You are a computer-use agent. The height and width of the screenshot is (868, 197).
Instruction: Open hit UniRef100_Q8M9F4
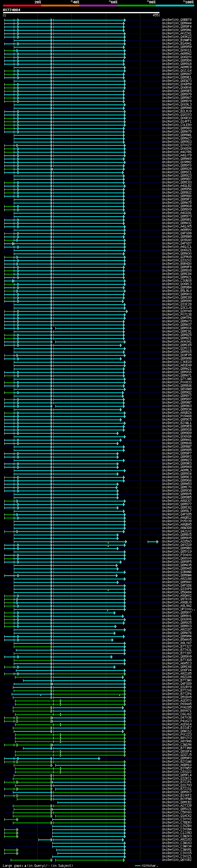click(x=177, y=26)
